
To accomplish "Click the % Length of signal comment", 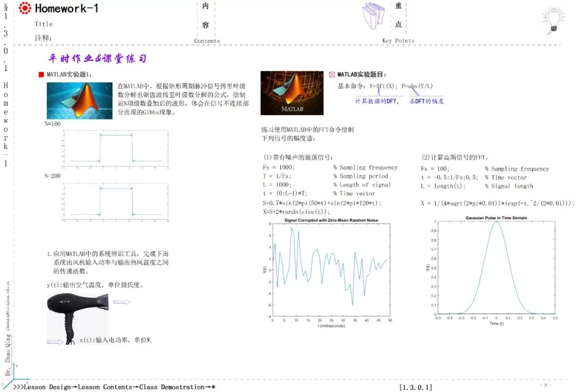I will click(x=362, y=185).
